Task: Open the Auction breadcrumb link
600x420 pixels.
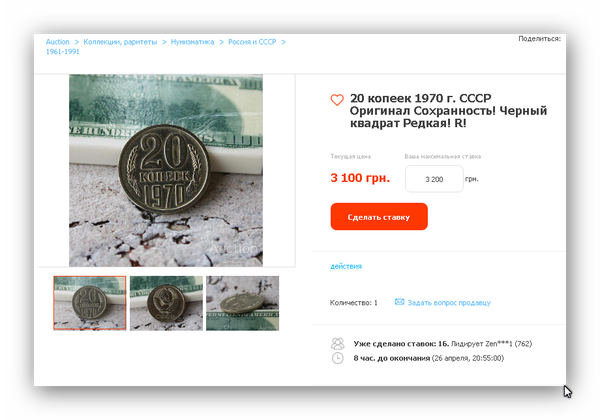Action: (57, 42)
